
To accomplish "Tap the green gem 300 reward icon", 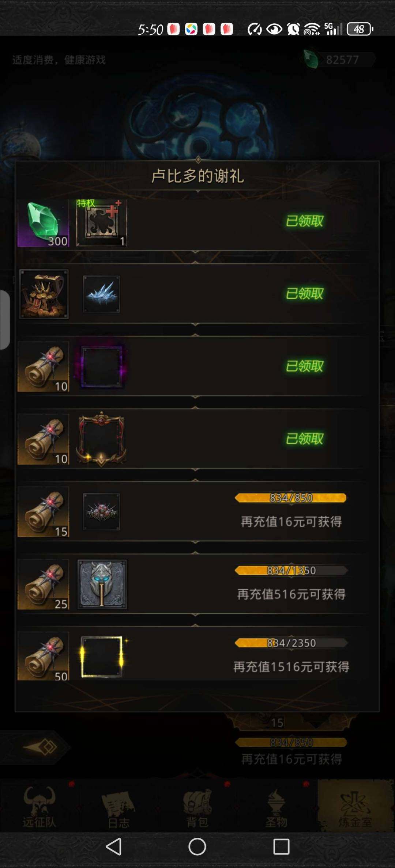I will click(43, 223).
